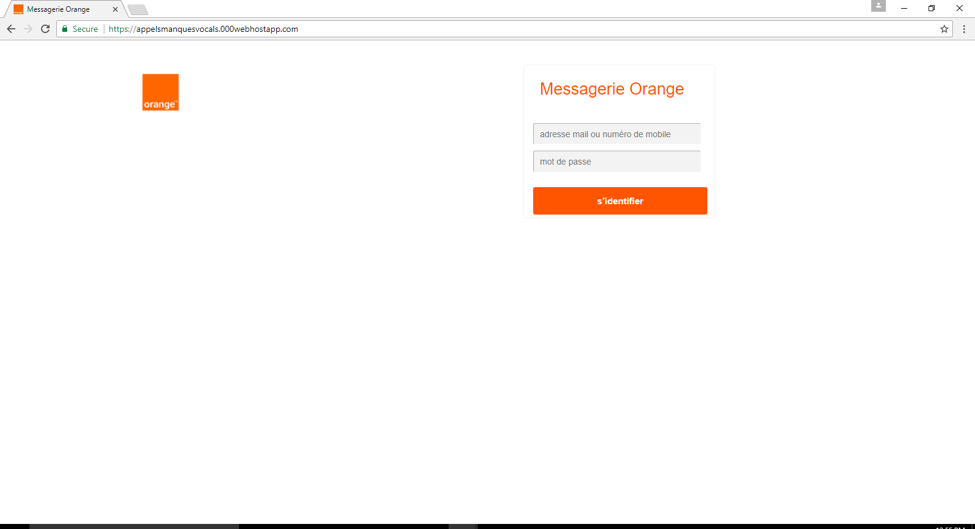Click the browser back arrow
The height and width of the screenshot is (529, 975).
(11, 29)
